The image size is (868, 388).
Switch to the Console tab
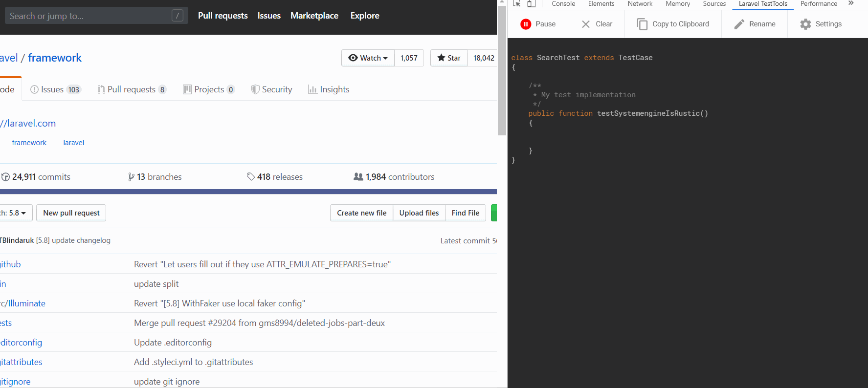click(563, 3)
